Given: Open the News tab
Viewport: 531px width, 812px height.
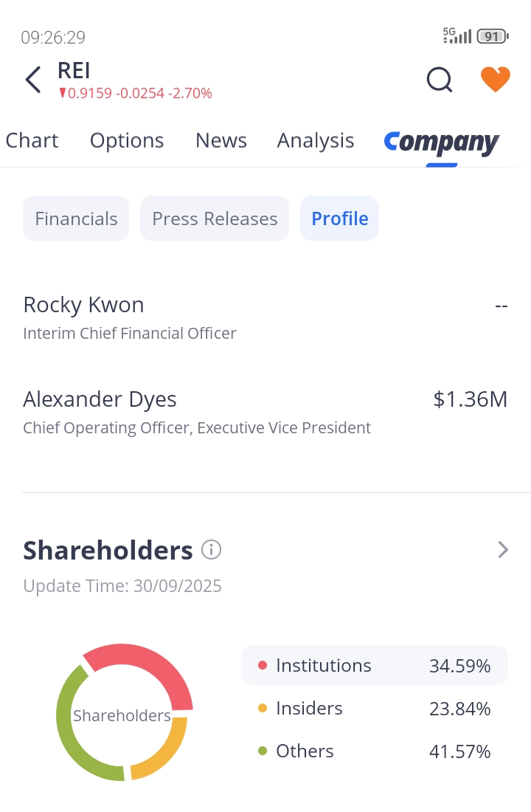Looking at the screenshot, I should (x=221, y=140).
